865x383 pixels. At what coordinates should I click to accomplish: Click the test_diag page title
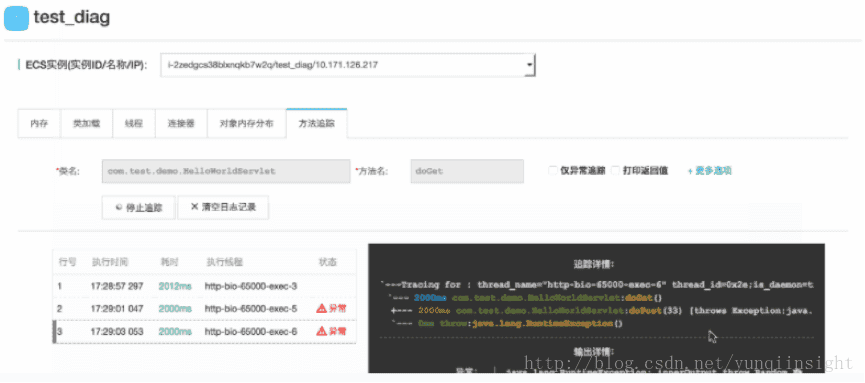pos(72,17)
